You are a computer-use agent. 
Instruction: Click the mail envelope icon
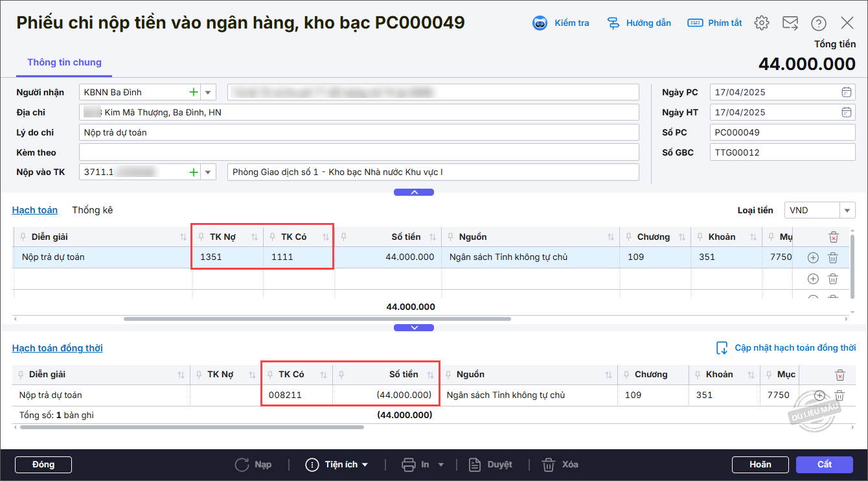pos(790,23)
